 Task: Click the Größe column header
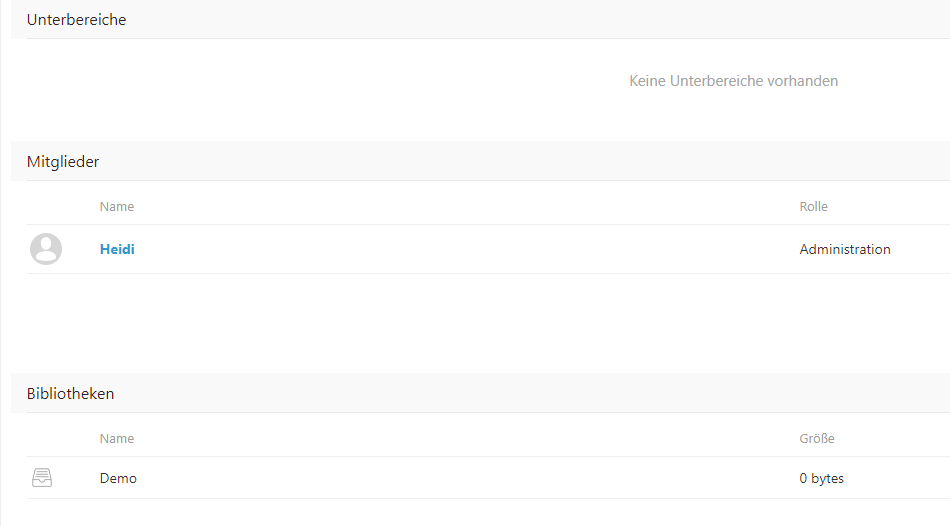[x=817, y=439]
